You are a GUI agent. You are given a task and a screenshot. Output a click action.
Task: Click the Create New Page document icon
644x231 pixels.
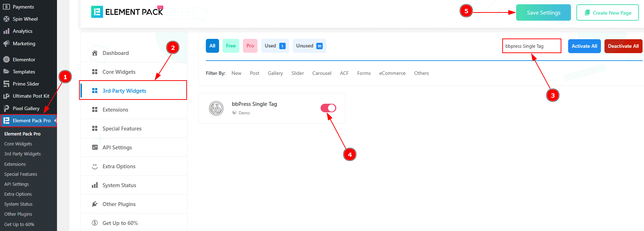587,13
